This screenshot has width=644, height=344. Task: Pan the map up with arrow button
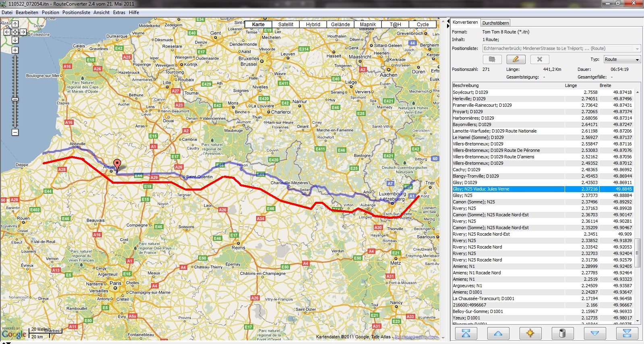15,24
